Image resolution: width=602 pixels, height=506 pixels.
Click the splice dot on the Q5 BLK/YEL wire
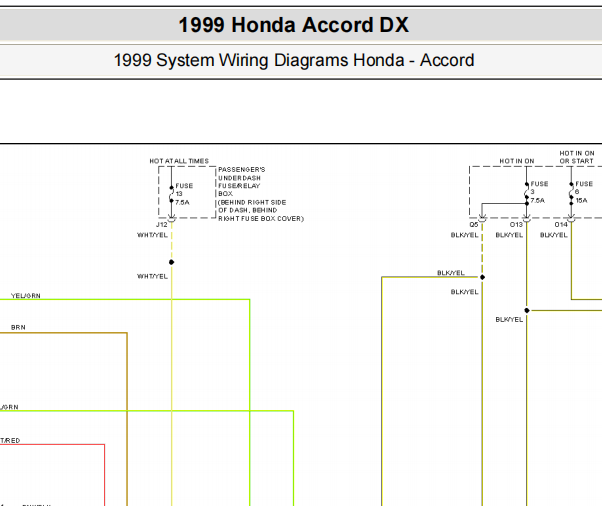point(483,277)
